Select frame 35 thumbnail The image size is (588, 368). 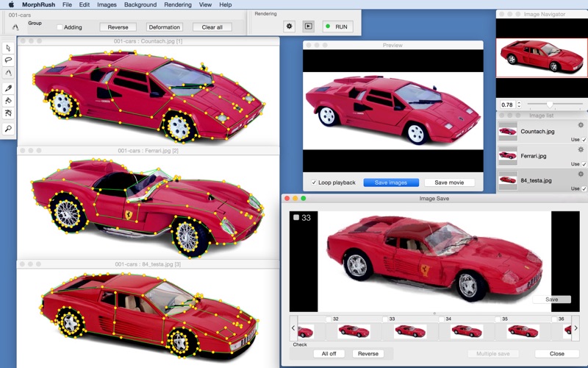[x=523, y=331]
